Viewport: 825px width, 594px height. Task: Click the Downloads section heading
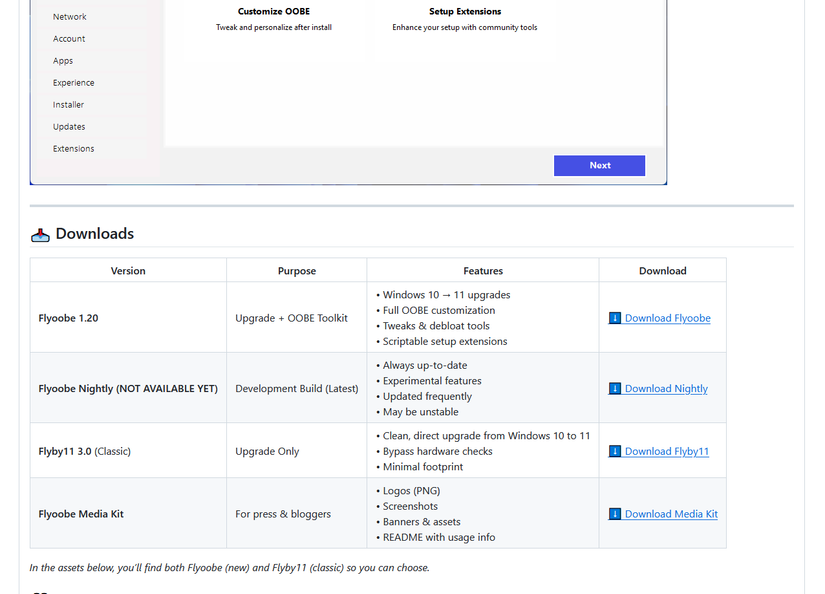point(95,234)
